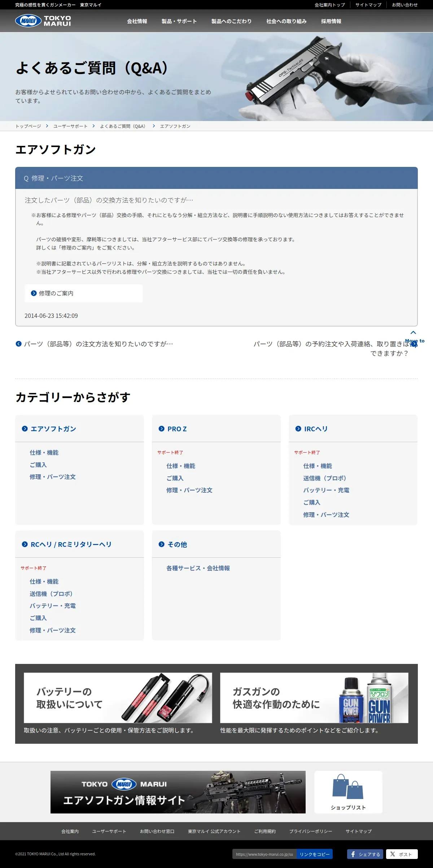This screenshot has height=868, width=433.
Task: Select 送信機(プロポ) under IRCヘリ
Action: pyautogui.click(x=325, y=478)
